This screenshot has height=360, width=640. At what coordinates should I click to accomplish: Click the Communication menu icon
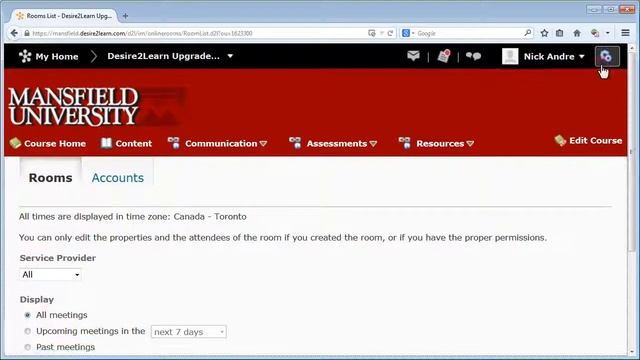[x=173, y=143]
